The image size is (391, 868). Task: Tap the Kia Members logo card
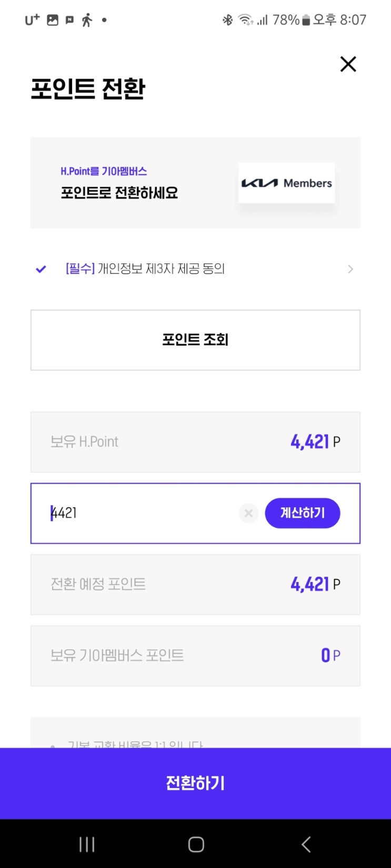[x=286, y=183]
